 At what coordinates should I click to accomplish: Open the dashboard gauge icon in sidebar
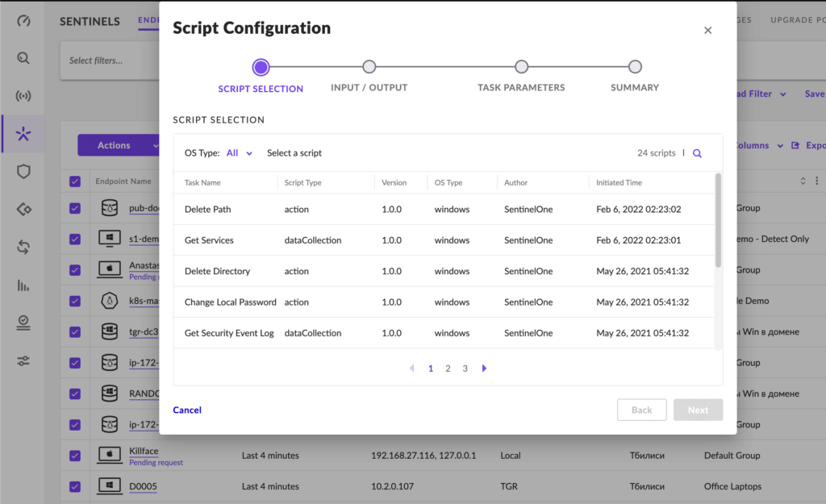23,21
